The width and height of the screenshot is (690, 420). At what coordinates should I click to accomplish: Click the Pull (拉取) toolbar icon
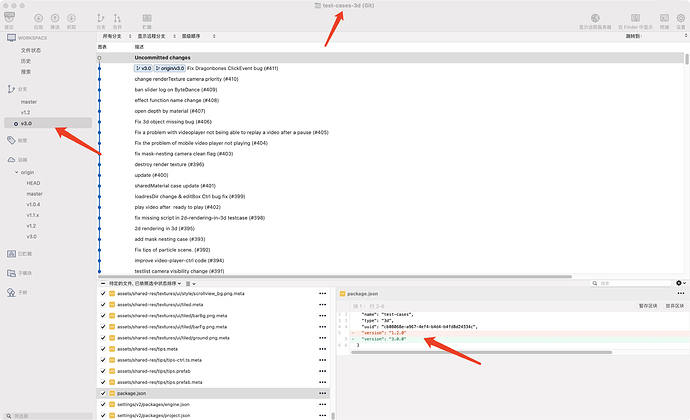point(39,18)
